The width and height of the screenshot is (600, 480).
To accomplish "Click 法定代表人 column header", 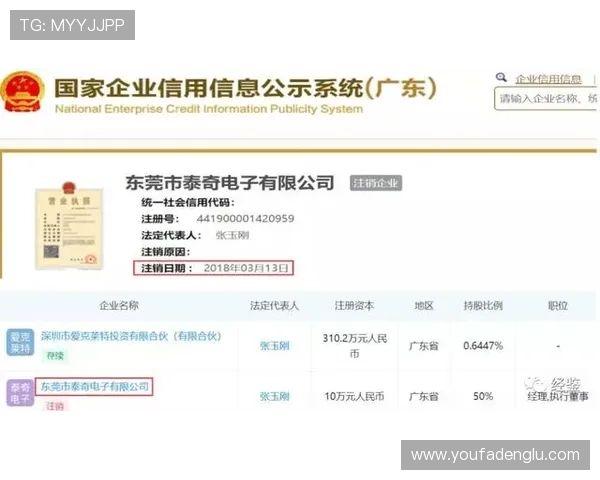I will point(274,305).
